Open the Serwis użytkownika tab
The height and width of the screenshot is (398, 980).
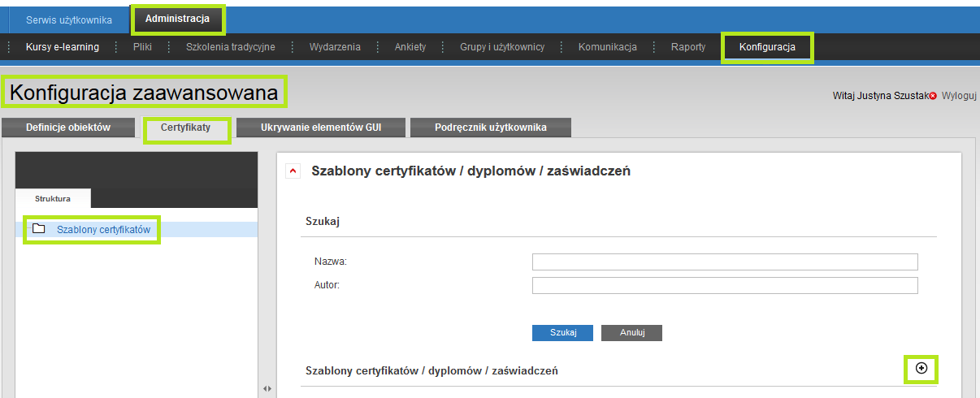[68, 19]
